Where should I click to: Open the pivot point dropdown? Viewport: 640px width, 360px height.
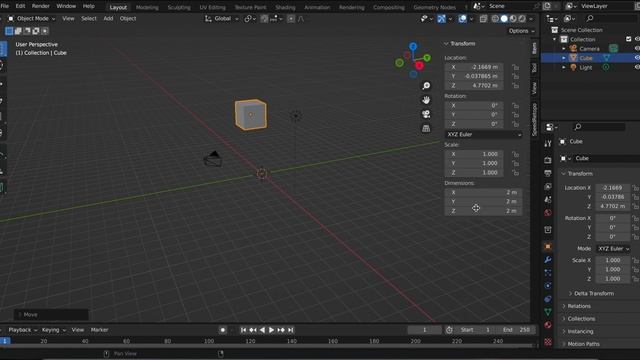coord(250,19)
